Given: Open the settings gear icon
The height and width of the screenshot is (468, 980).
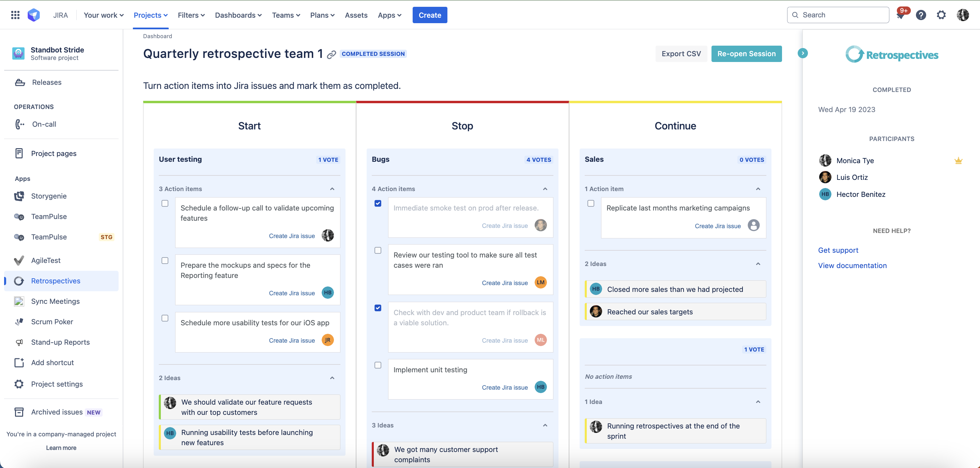Looking at the screenshot, I should point(941,15).
